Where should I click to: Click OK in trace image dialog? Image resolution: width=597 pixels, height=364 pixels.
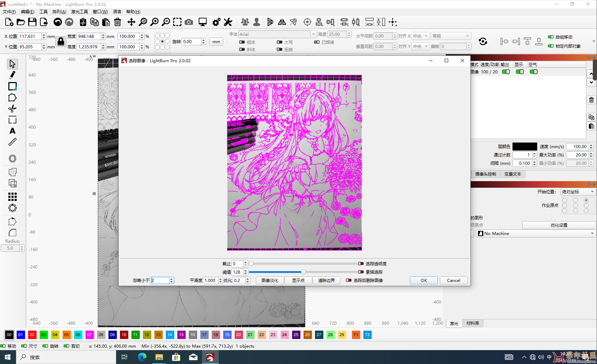pyautogui.click(x=424, y=280)
